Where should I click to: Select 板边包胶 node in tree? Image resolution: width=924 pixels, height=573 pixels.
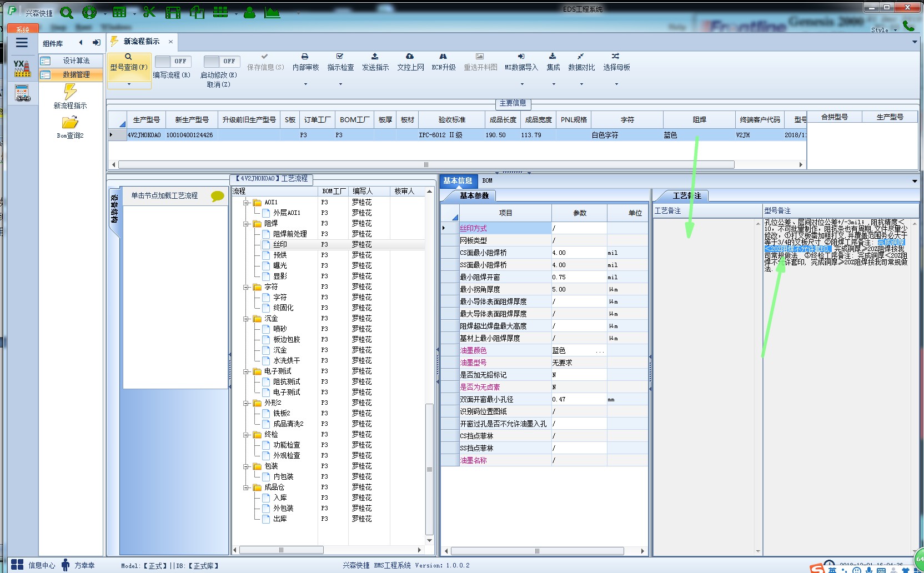287,339
